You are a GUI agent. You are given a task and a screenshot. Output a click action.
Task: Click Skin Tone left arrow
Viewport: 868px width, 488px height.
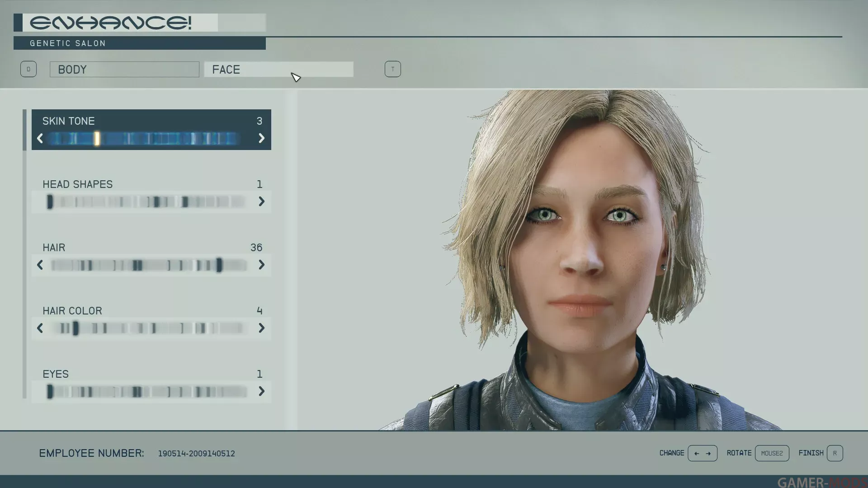pyautogui.click(x=40, y=138)
